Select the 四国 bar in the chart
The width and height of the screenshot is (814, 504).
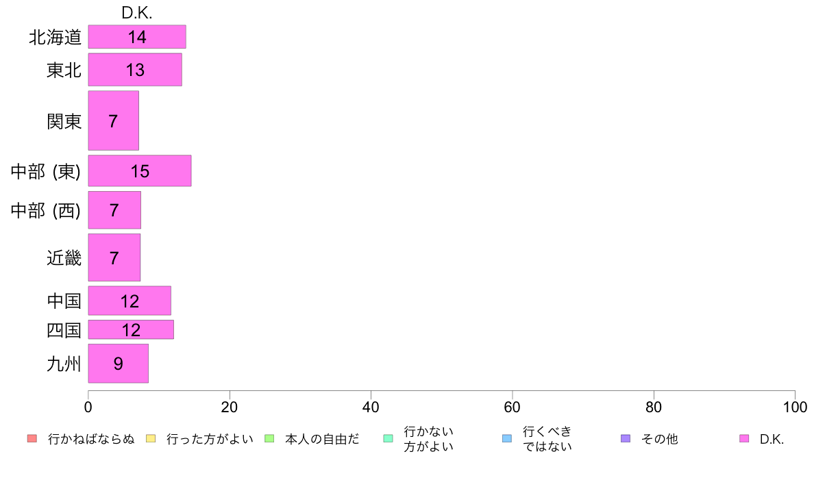(x=131, y=330)
